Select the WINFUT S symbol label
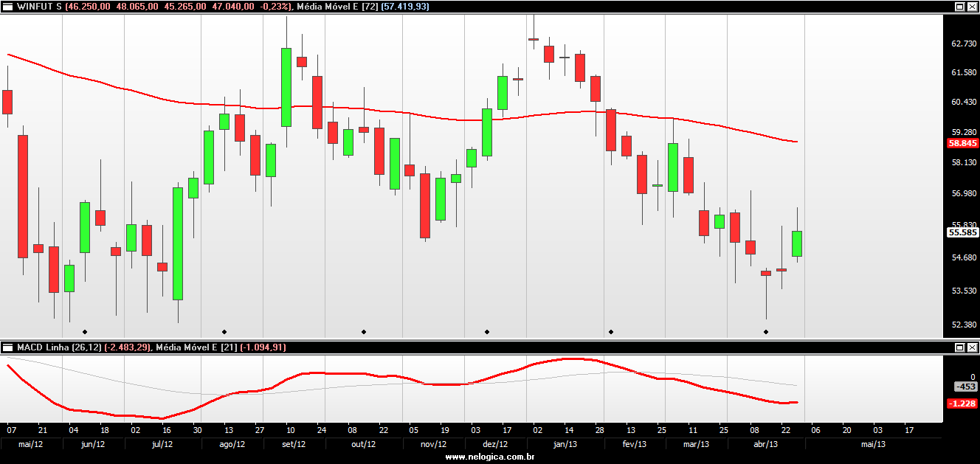Screen dimensions: 980x464 (x=39, y=6)
